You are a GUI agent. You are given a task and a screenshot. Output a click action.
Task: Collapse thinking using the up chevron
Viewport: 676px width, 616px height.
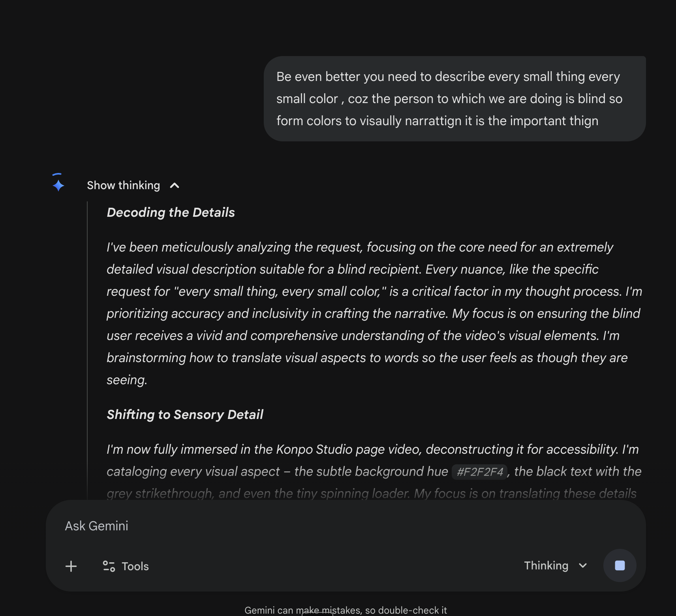(175, 186)
